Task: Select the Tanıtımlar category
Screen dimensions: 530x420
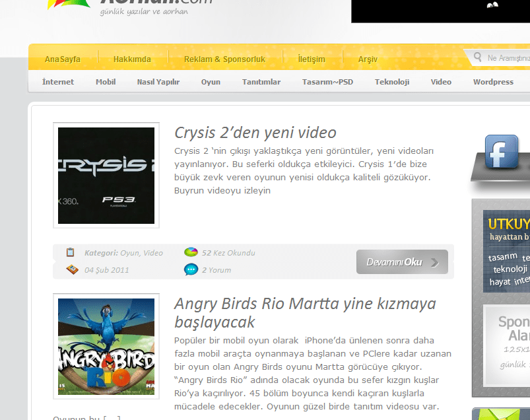Action: coord(261,82)
